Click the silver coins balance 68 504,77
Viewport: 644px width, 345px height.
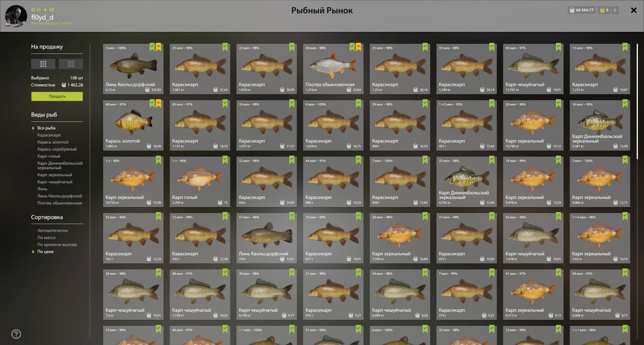(581, 10)
